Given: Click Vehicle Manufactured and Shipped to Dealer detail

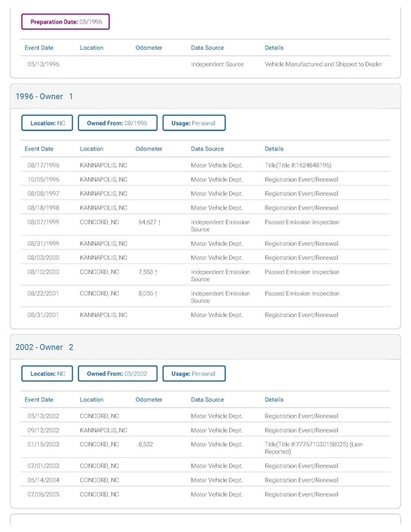Looking at the screenshot, I should 323,64.
